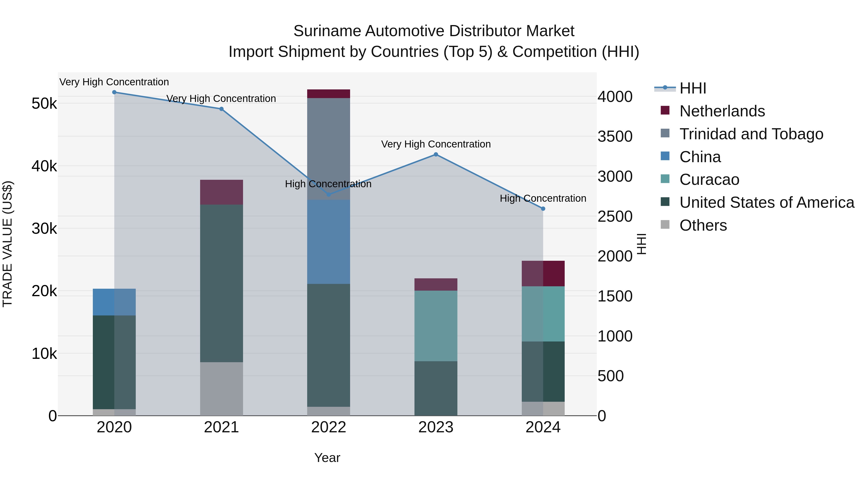The image size is (868, 488).
Task: Click the Others gray legend swatch
Action: [665, 225]
